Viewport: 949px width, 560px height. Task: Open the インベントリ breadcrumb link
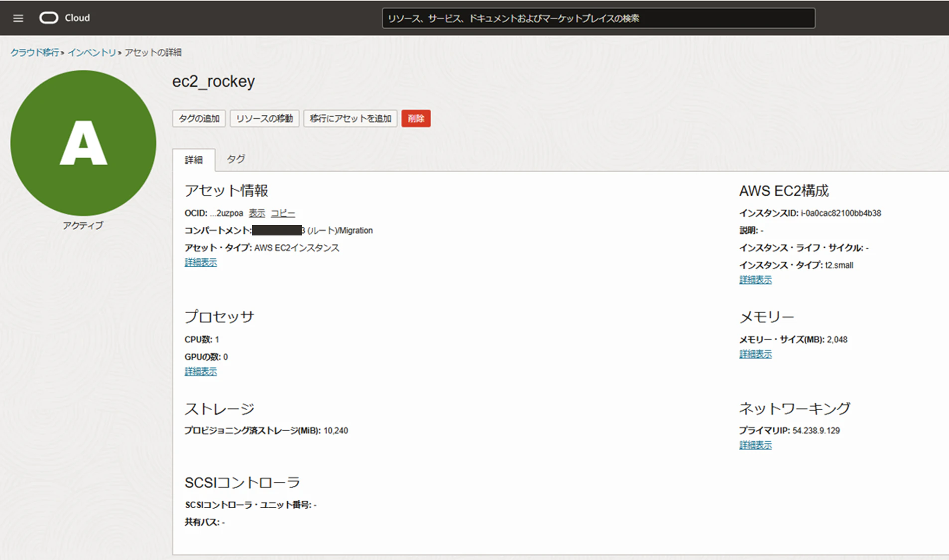coord(92,52)
